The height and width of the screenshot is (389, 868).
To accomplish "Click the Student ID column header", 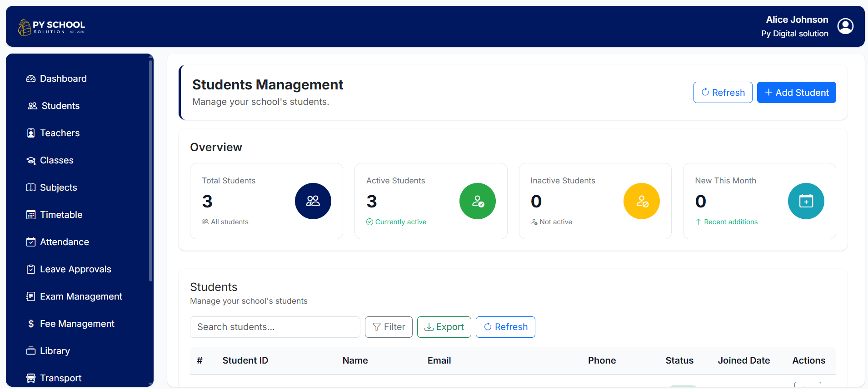I will (x=245, y=360).
